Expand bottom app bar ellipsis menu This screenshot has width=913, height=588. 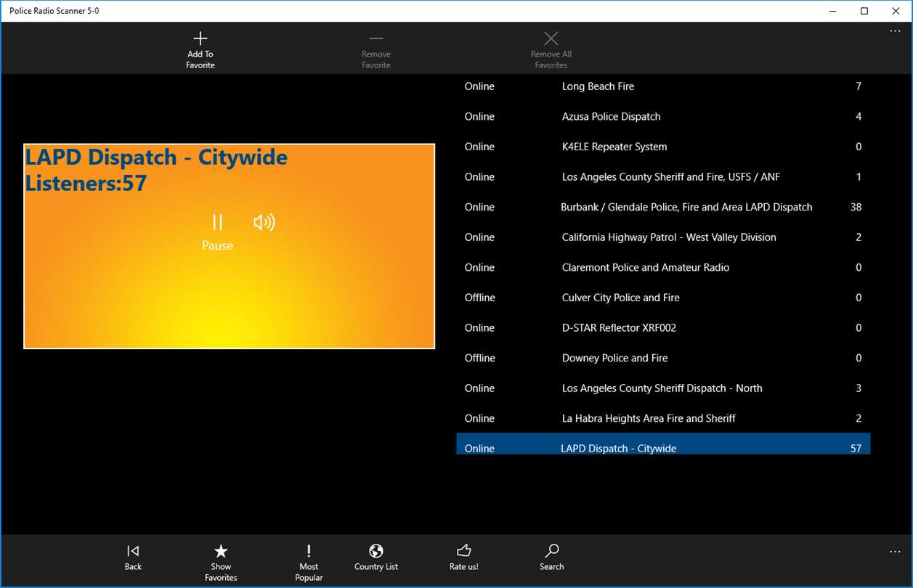click(895, 552)
